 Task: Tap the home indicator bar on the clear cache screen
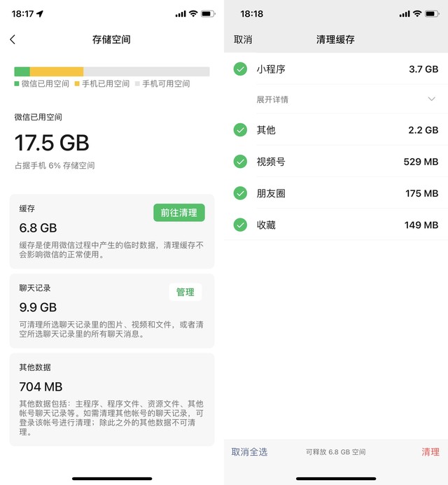click(x=336, y=479)
